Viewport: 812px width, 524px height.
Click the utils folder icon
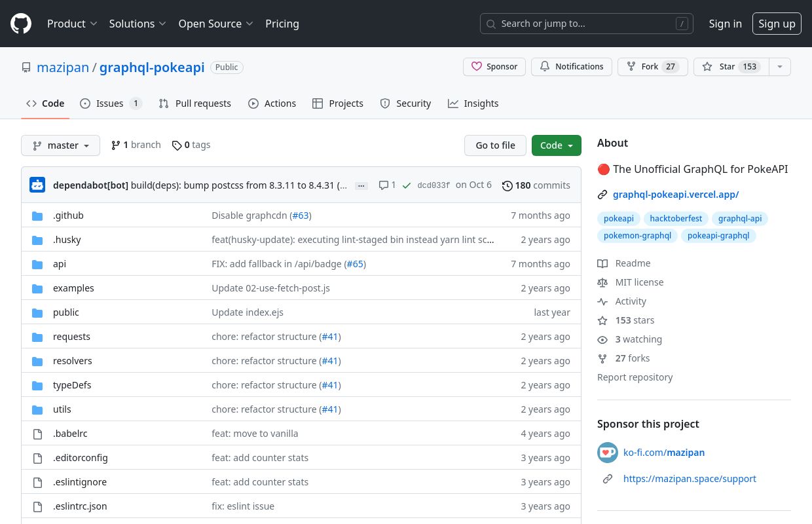[x=37, y=409]
